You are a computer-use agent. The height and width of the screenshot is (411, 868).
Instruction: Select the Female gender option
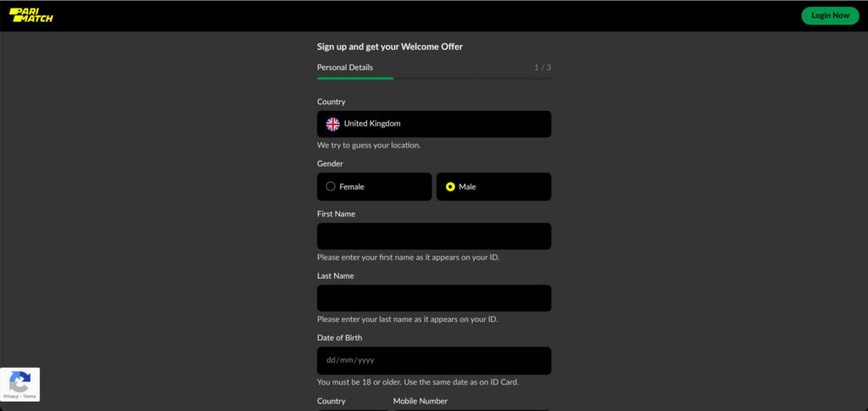click(x=374, y=187)
